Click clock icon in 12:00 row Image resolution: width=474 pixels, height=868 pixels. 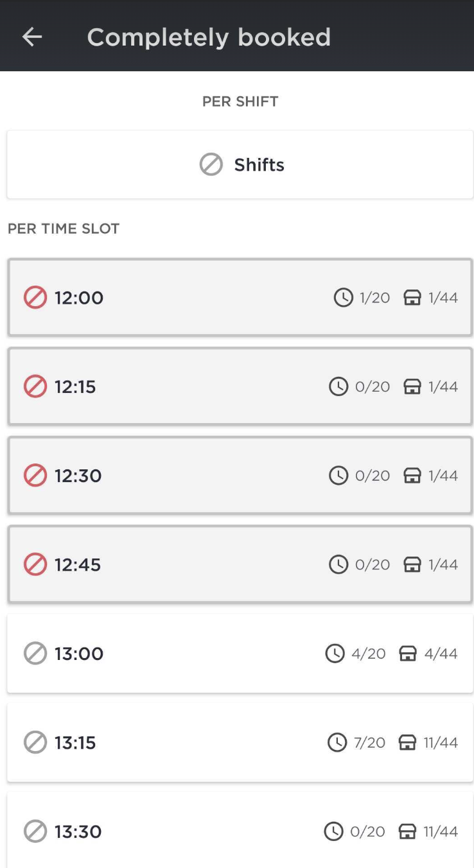(344, 298)
